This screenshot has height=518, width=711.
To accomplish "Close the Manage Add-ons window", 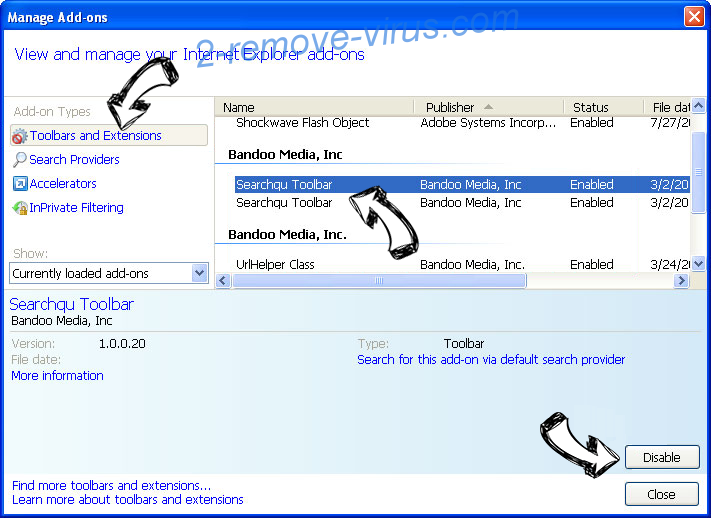I will click(x=693, y=17).
